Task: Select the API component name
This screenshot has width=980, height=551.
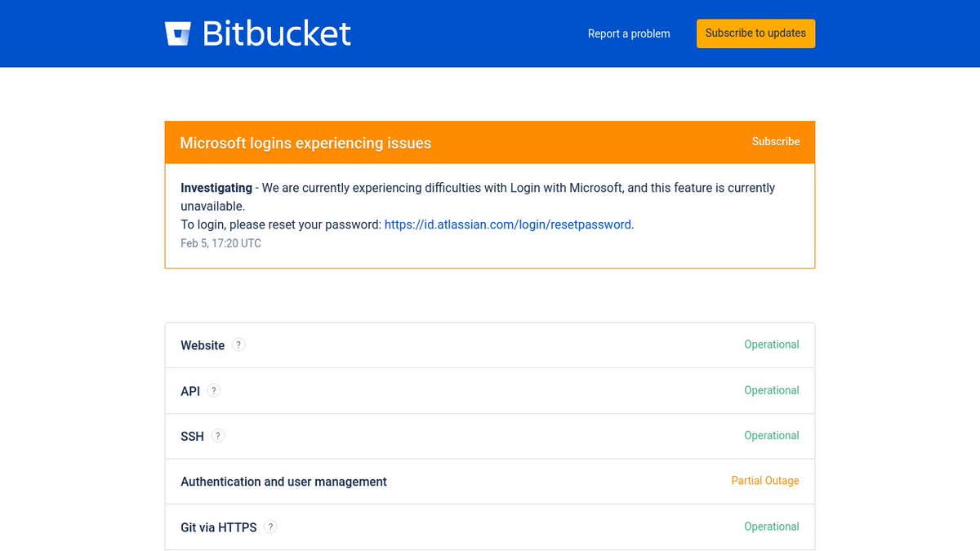Action: click(x=190, y=391)
